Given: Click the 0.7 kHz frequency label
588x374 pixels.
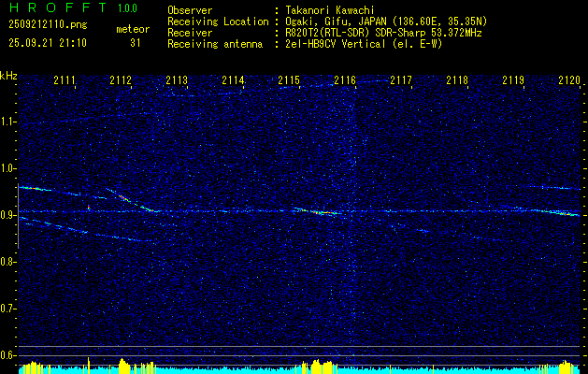Looking at the screenshot, I should coord(7,309).
